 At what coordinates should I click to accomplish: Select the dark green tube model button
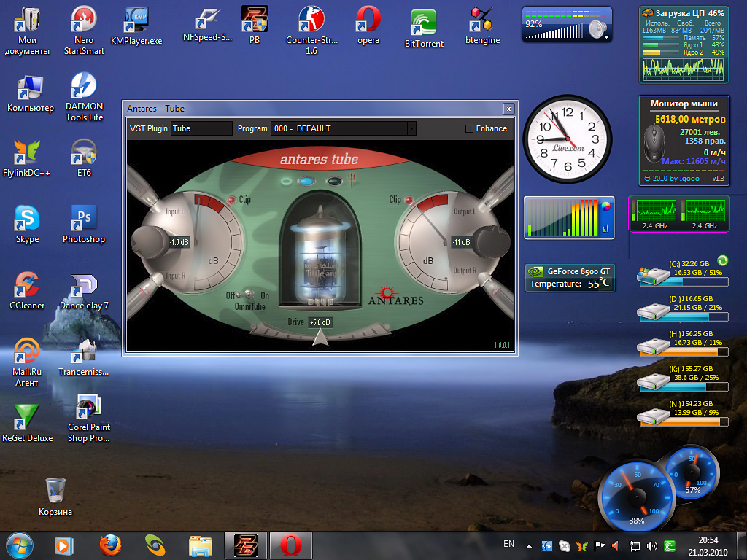point(335,181)
